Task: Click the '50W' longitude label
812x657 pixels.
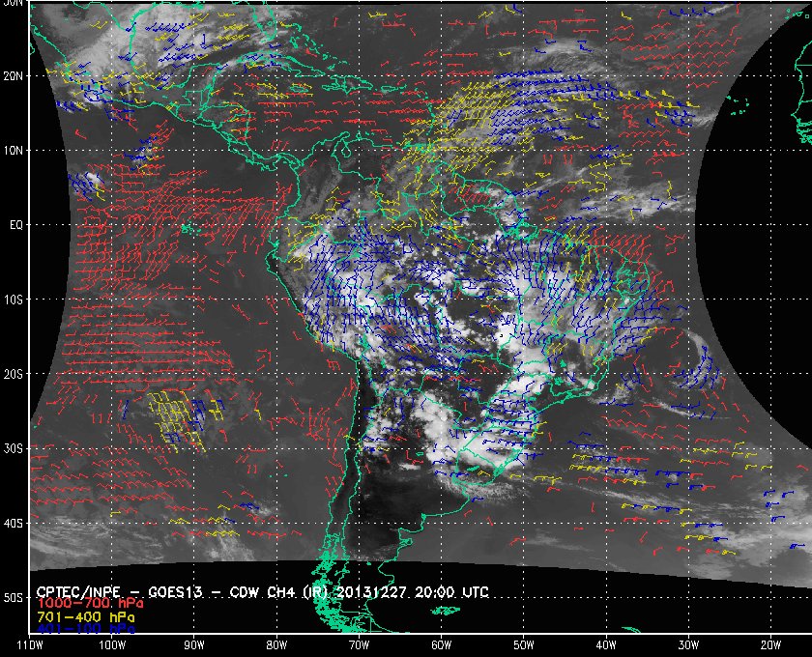Action: 524,645
